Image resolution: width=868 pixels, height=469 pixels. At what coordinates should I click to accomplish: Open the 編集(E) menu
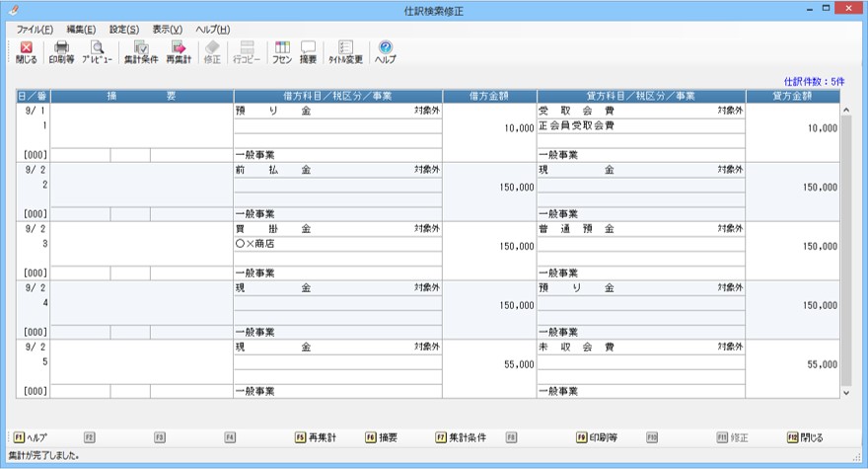[x=81, y=30]
